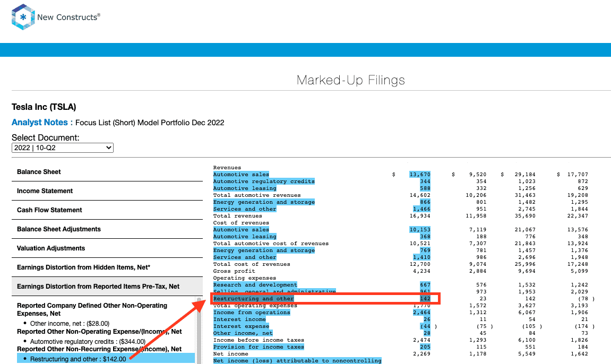This screenshot has width=611, height=364.
Task: Click highlighted value 866
Action: [x=425, y=202]
